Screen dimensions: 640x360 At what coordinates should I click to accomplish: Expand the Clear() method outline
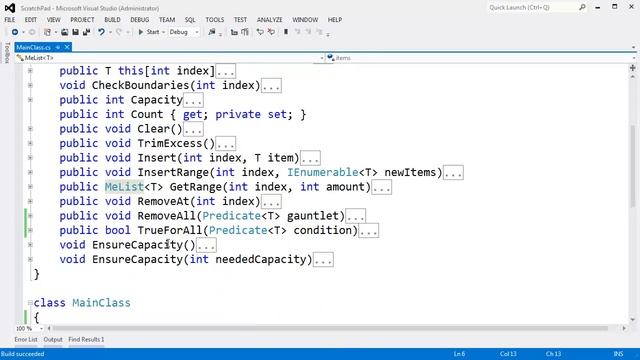(30, 129)
